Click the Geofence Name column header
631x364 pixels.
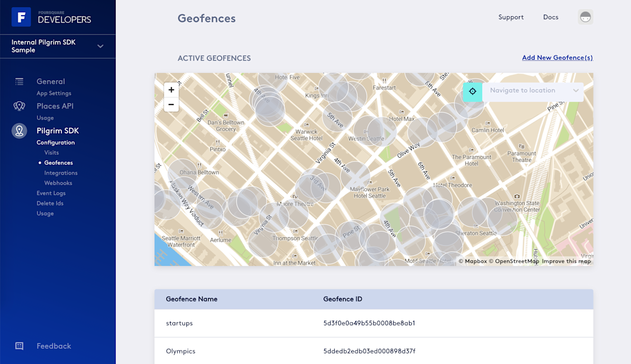pyautogui.click(x=192, y=299)
